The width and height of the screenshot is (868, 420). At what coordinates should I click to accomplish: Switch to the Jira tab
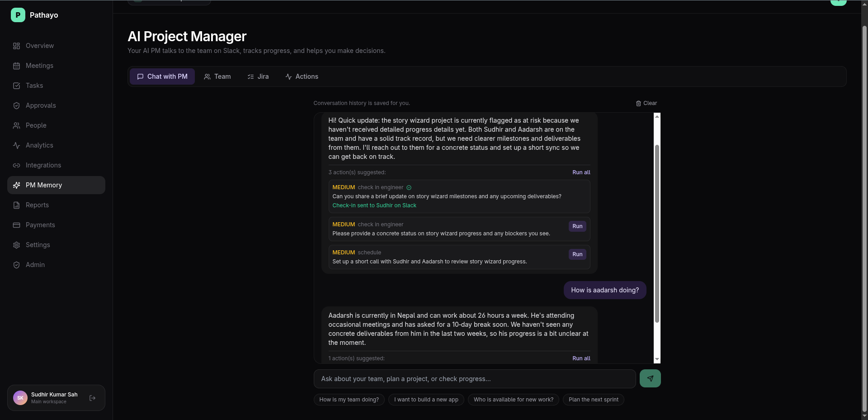(258, 76)
